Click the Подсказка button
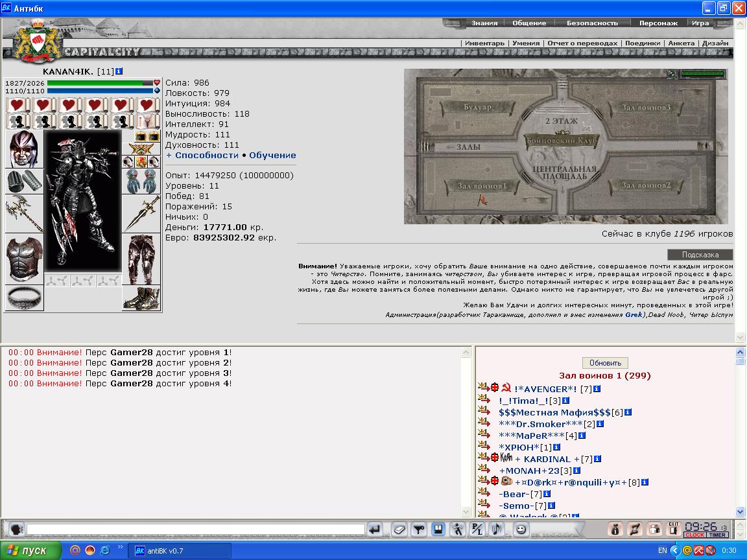747x560 pixels. (x=700, y=255)
